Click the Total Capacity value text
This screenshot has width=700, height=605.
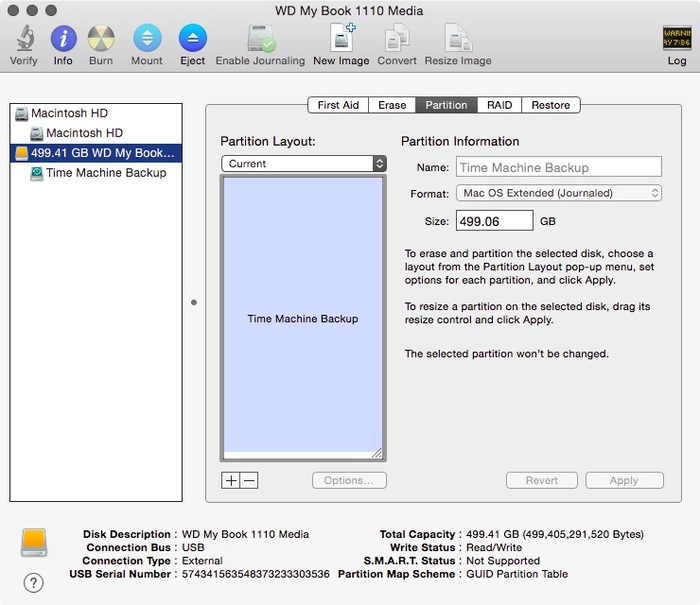coord(555,534)
